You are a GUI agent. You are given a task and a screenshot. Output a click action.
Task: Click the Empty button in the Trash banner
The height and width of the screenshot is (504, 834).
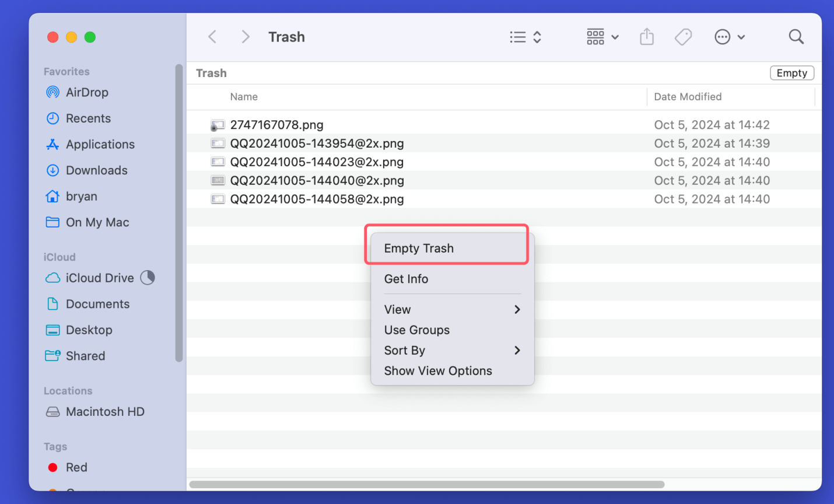791,72
